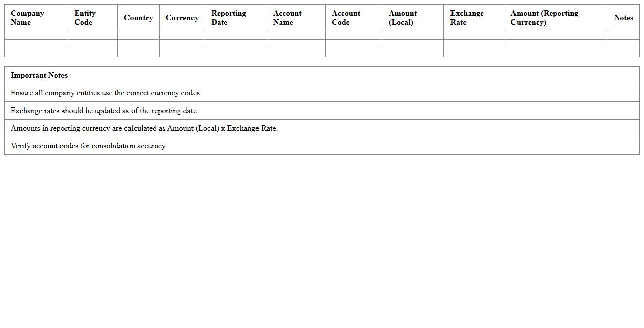The width and height of the screenshot is (644, 328).
Task: Select the Account Name column header
Action: point(287,18)
